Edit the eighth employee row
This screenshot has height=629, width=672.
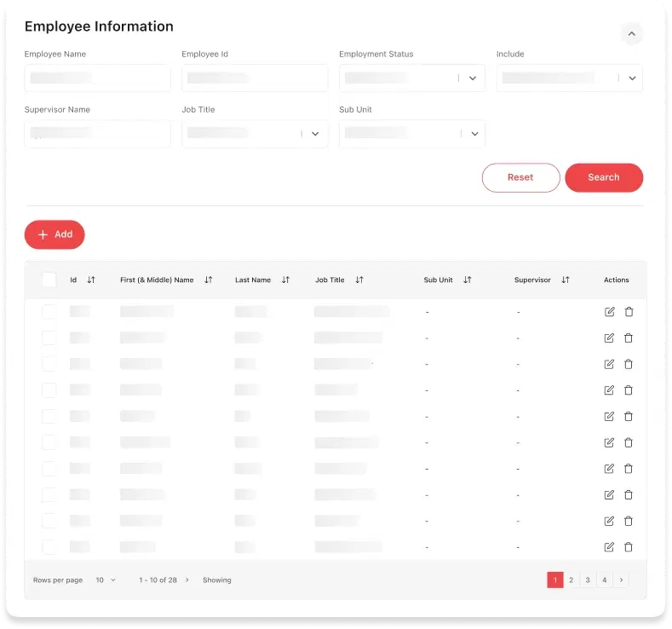click(x=609, y=495)
